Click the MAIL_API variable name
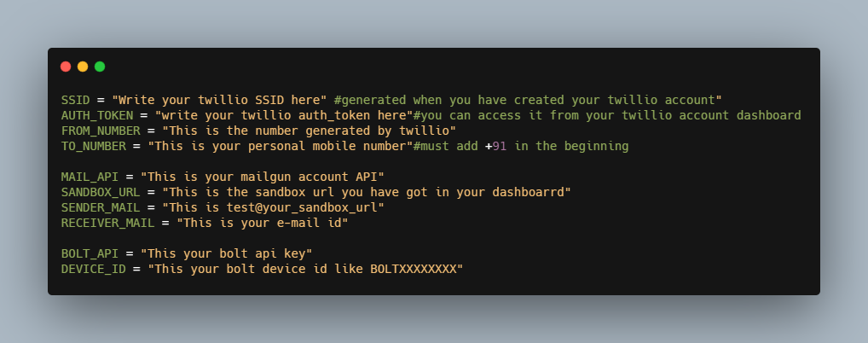The width and height of the screenshot is (868, 343). pos(90,177)
